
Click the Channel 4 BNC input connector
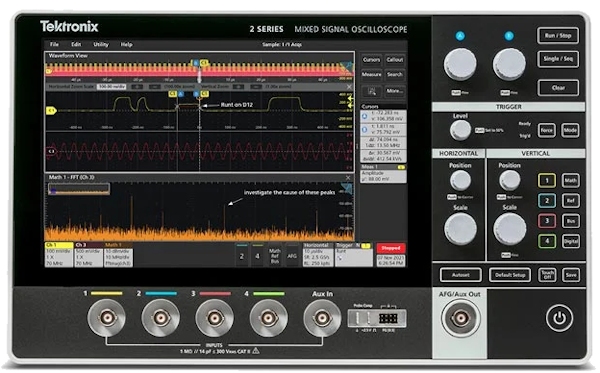(268, 318)
